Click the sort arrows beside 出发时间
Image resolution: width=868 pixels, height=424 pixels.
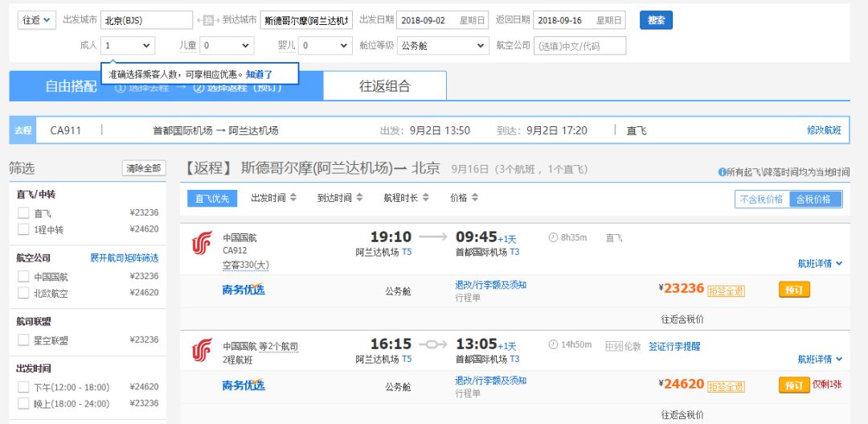pos(293,197)
